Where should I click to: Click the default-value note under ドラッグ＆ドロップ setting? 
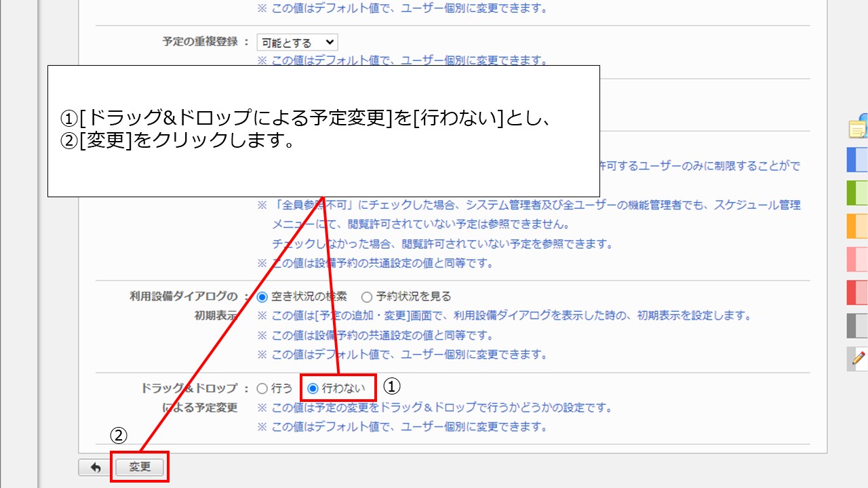[x=402, y=427]
